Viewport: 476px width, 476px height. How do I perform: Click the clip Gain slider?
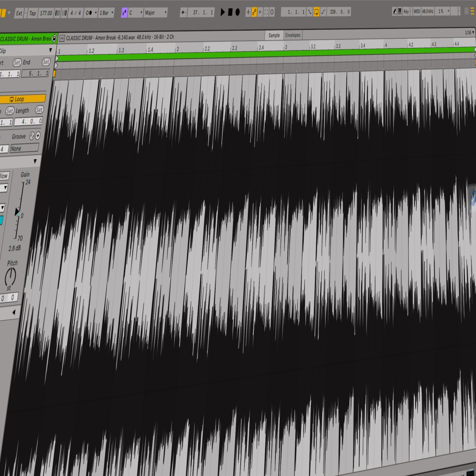click(19, 212)
